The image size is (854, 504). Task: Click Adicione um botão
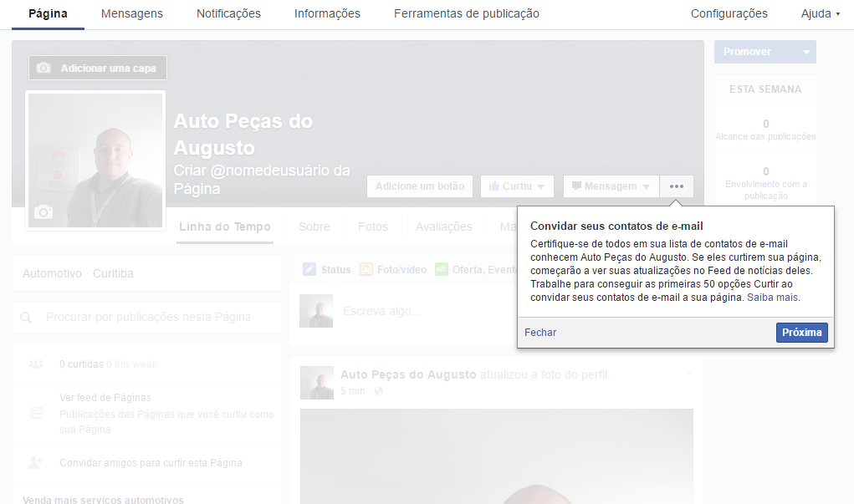point(420,186)
